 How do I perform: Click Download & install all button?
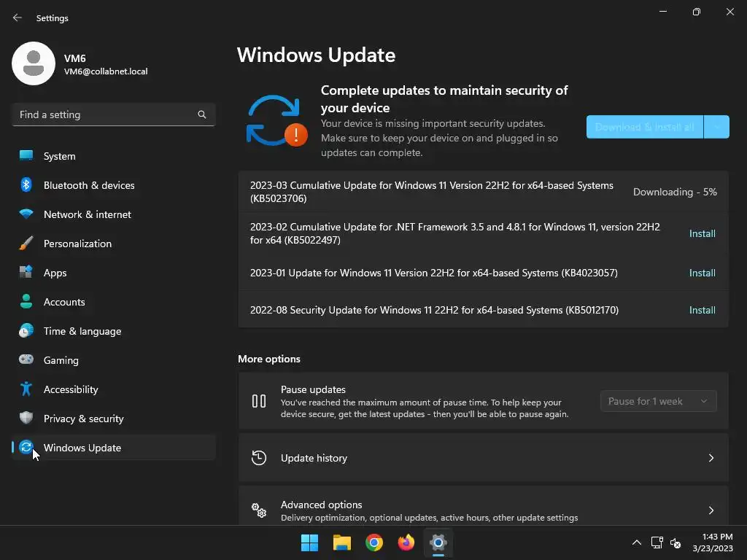(645, 127)
